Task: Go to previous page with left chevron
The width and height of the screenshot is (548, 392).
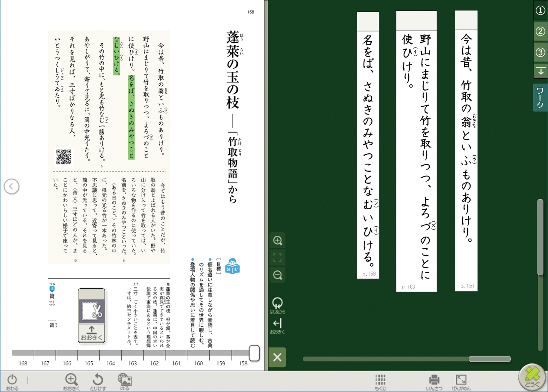Action: click(11, 186)
